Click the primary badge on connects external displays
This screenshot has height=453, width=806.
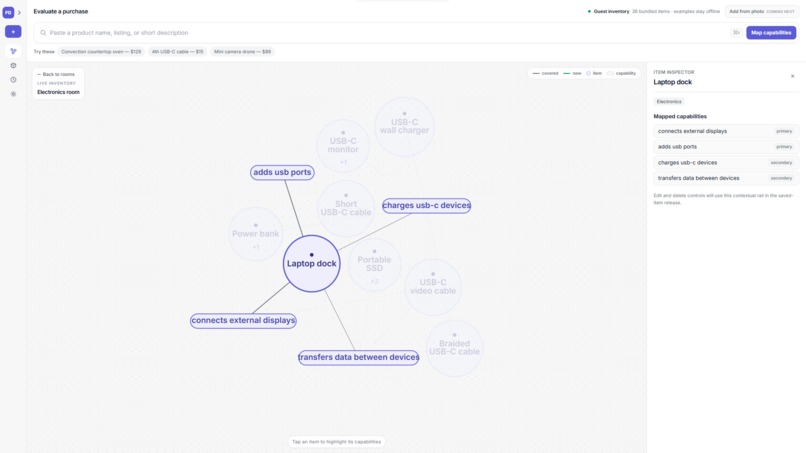pyautogui.click(x=784, y=131)
